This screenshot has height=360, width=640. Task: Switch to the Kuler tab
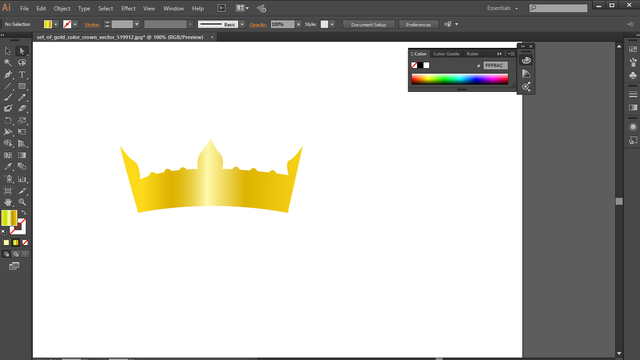pos(472,54)
